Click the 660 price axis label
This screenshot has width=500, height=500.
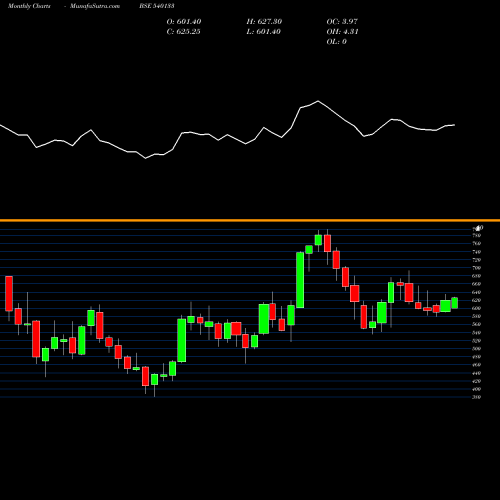[x=477, y=284]
